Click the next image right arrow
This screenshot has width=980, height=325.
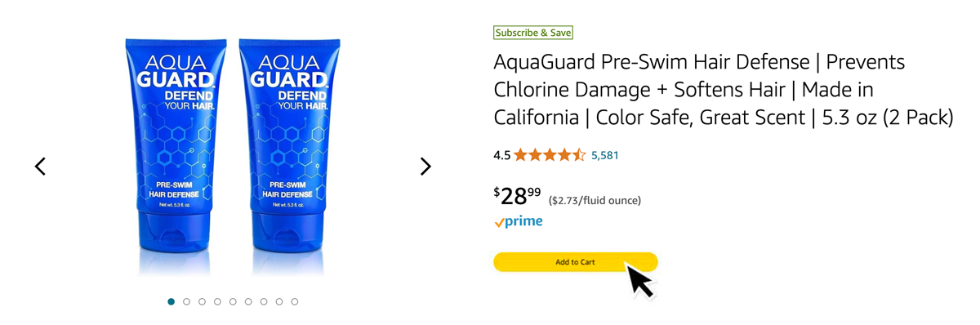tap(425, 167)
